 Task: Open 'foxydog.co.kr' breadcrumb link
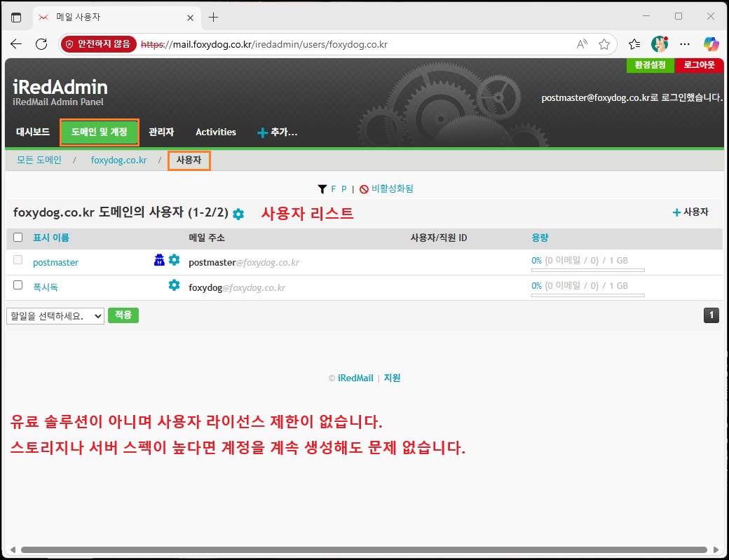(x=118, y=160)
